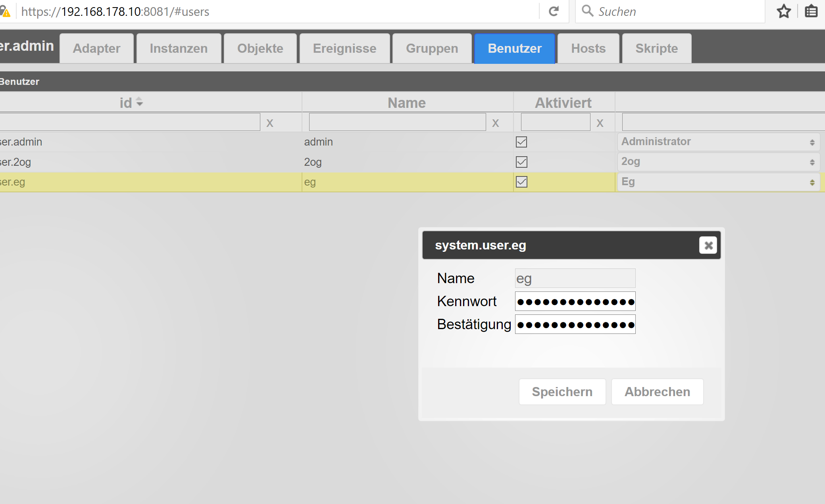
Task: Toggle enabled checkbox for 2og user
Action: click(x=521, y=162)
